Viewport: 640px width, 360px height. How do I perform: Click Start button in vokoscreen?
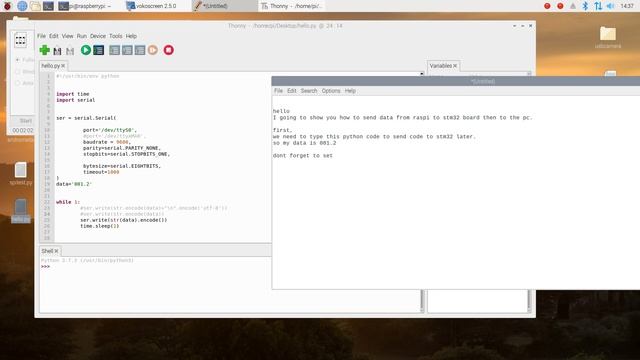pyautogui.click(x=25, y=121)
